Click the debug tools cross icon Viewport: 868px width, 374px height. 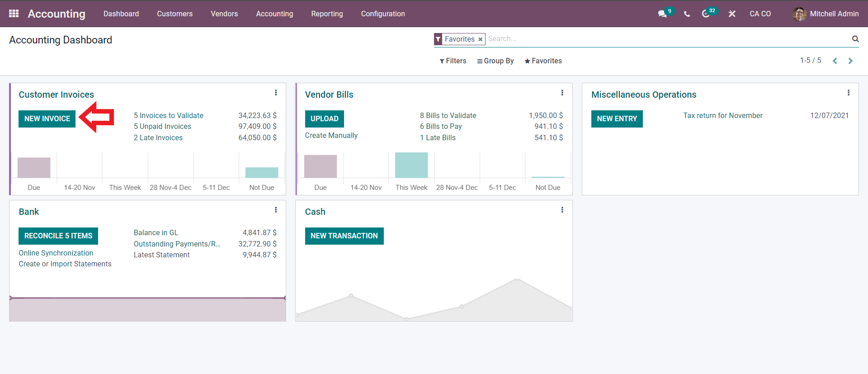click(x=732, y=14)
